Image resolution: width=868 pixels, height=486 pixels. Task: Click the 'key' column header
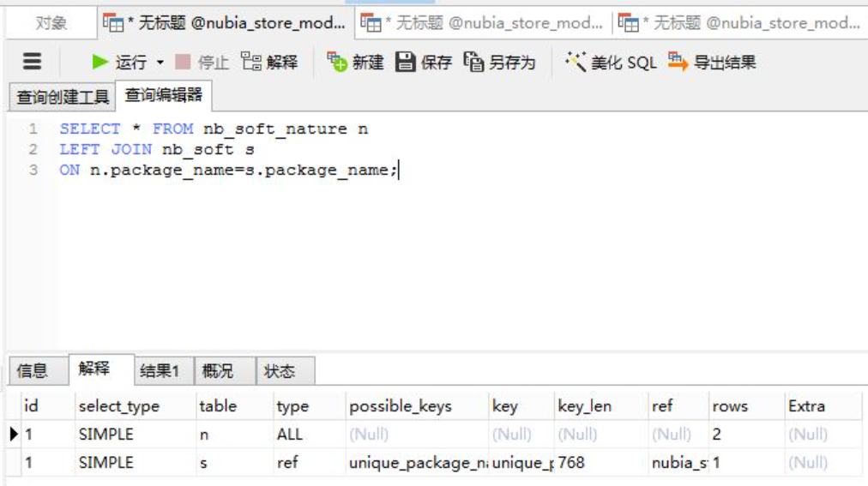click(x=521, y=406)
